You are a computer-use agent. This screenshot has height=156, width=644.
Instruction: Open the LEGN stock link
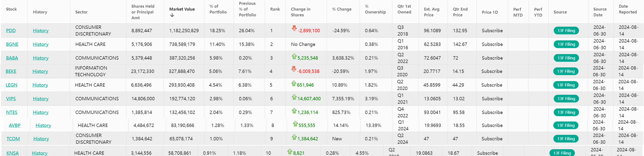11,85
